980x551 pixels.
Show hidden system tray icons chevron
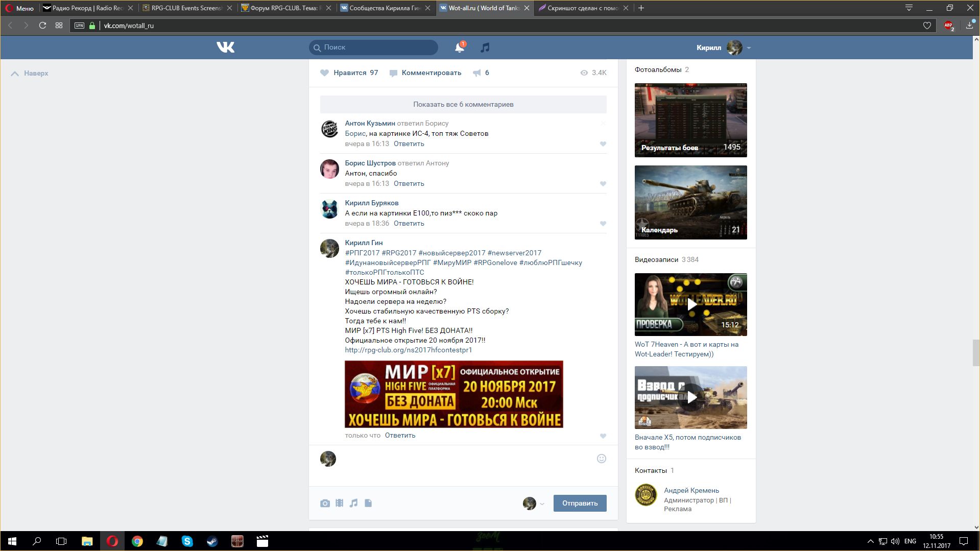click(870, 541)
